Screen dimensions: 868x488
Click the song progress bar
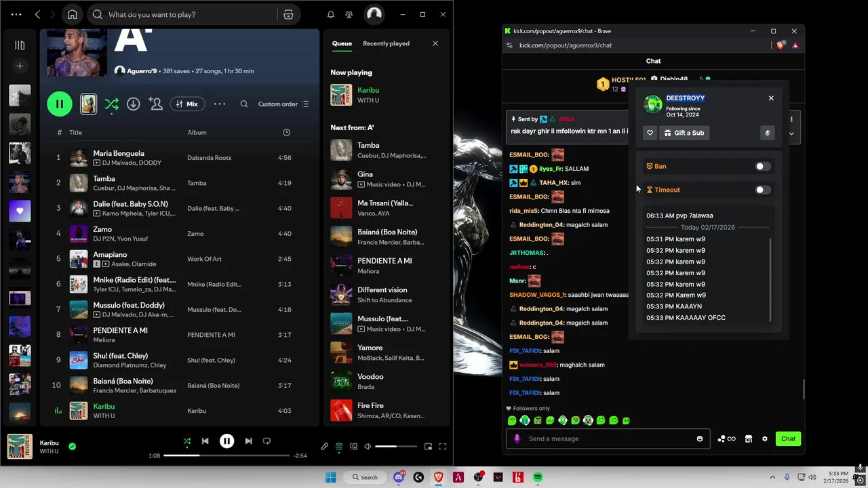[226, 455]
